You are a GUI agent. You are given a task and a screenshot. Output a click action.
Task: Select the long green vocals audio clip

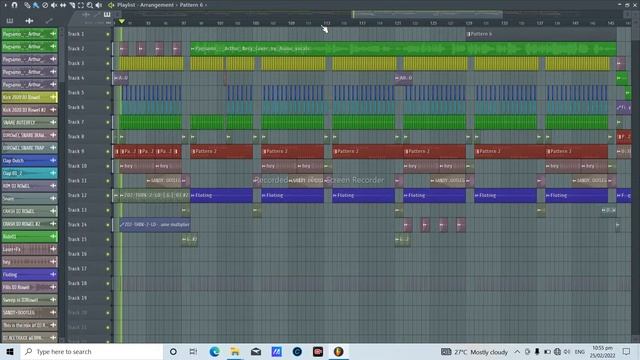[403, 49]
